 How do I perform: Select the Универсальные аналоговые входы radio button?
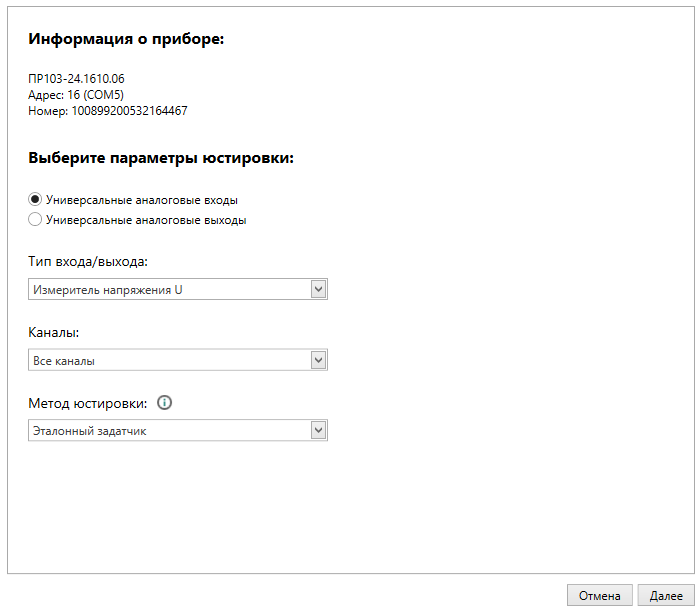click(36, 199)
